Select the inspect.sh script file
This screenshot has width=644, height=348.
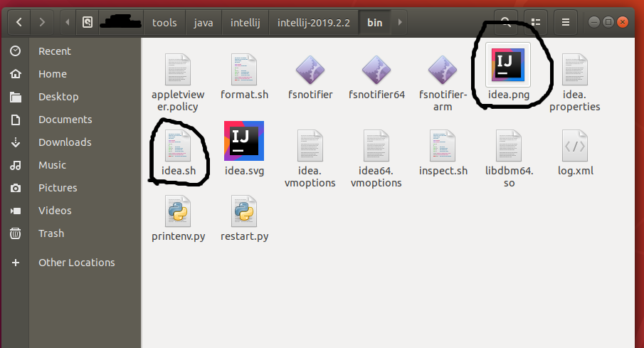coord(443,153)
